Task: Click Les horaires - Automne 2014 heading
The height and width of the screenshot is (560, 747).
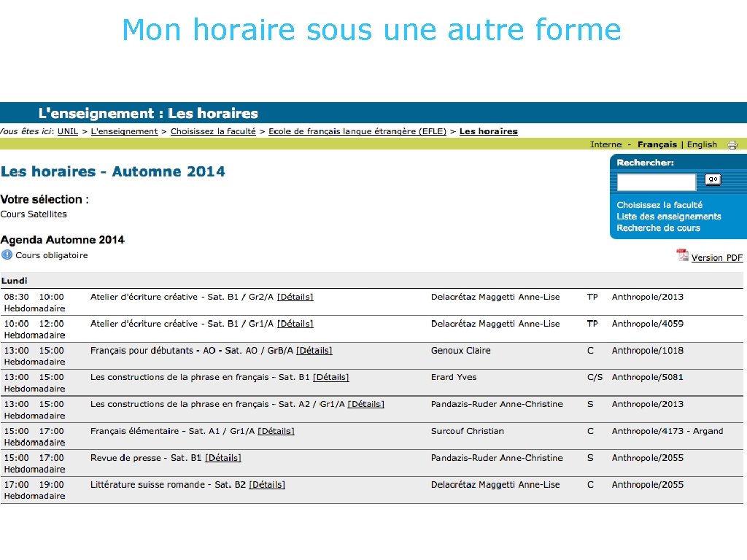Action: tap(113, 171)
